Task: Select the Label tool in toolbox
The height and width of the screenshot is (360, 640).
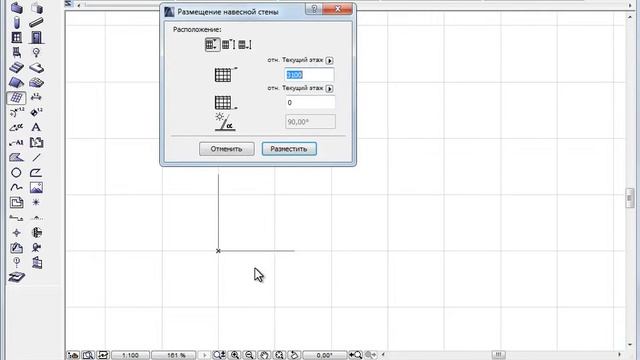Action: point(16,142)
